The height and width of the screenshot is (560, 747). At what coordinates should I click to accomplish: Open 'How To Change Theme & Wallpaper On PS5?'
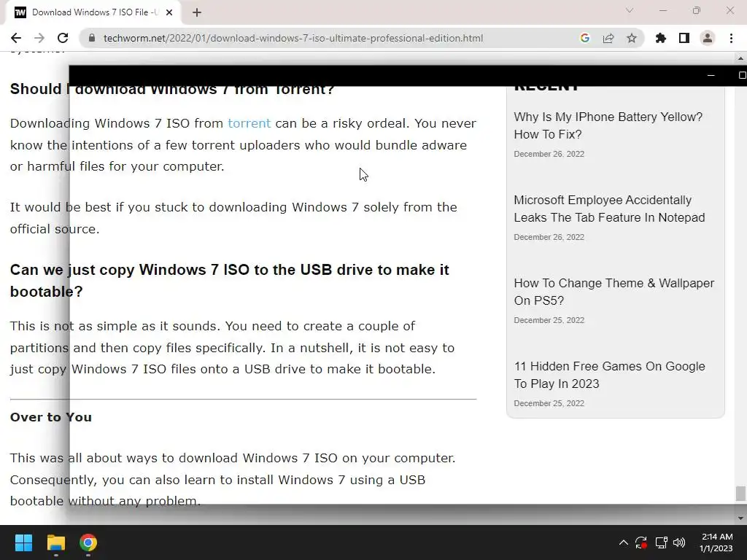[614, 292]
